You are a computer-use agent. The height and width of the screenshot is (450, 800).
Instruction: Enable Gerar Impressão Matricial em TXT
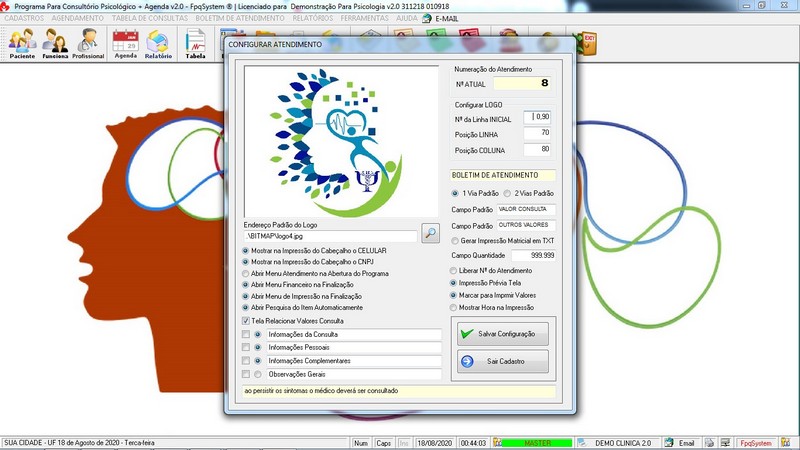tap(455, 241)
